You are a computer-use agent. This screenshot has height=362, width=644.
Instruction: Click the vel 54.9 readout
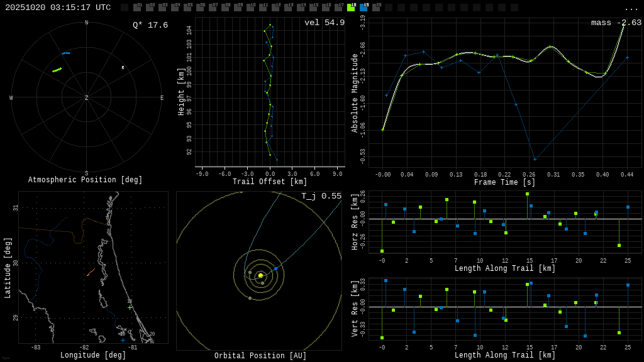coord(324,23)
